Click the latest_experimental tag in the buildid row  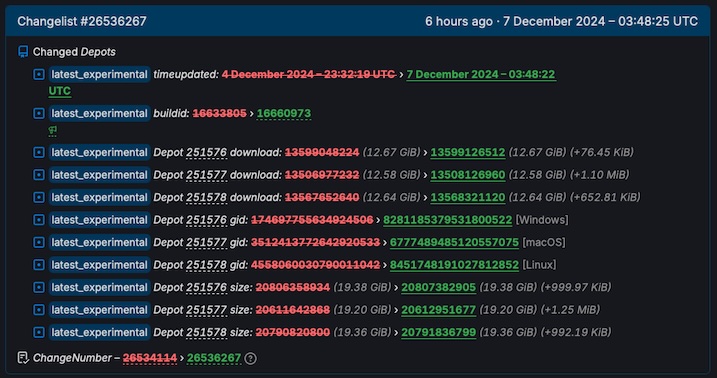(100, 113)
